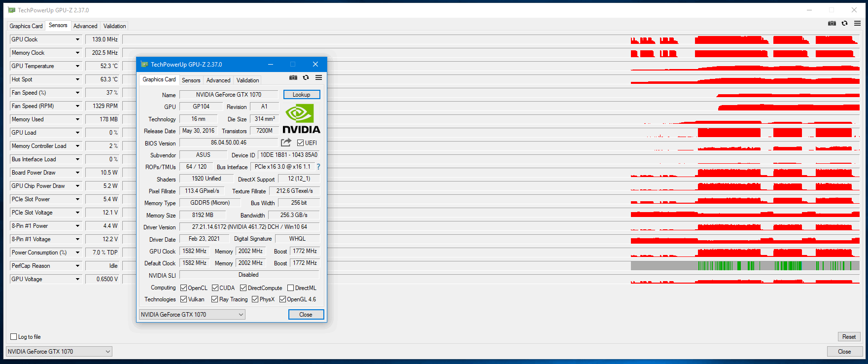This screenshot has height=364, width=868.
Task: Click camera icon in Graphics Card dialog
Action: point(293,77)
